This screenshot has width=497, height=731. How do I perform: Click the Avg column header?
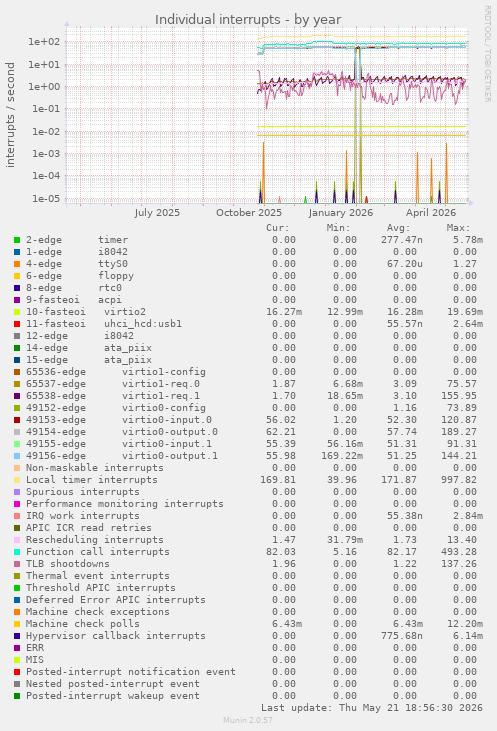398,228
